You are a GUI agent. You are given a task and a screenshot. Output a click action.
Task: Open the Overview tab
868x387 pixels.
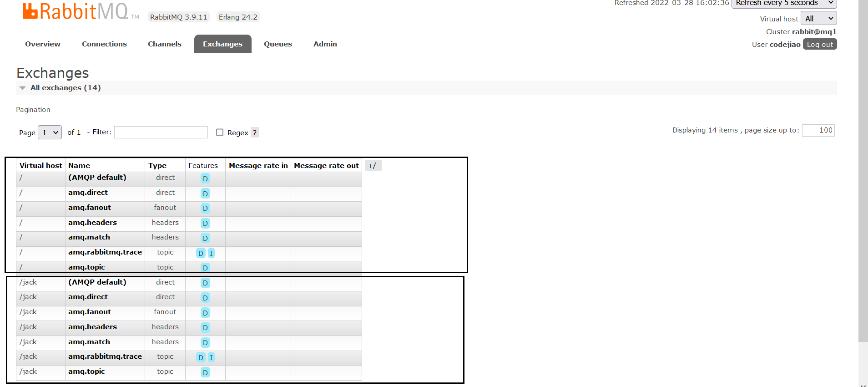point(43,44)
